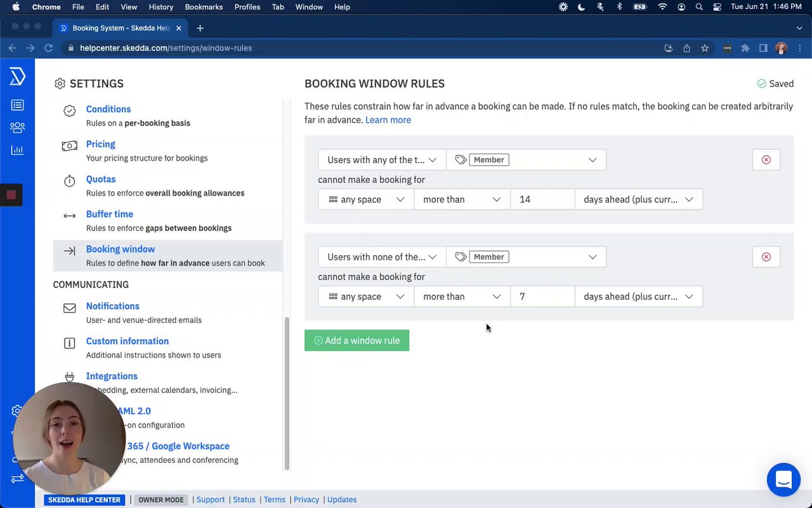This screenshot has width=812, height=508.
Task: Reload the page in Chrome
Action: (x=48, y=48)
